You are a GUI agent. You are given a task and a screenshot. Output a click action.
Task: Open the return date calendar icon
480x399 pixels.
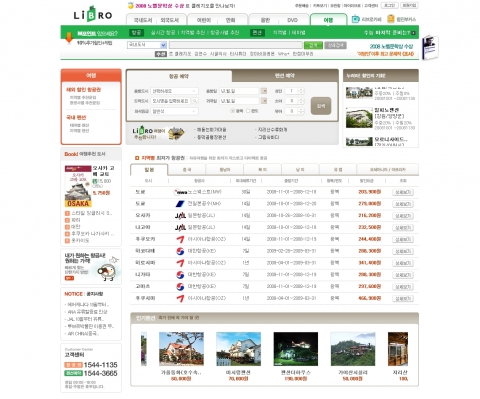coord(264,101)
